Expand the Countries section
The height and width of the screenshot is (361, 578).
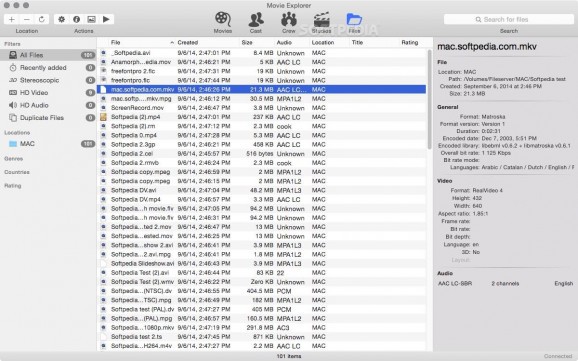pyautogui.click(x=17, y=172)
